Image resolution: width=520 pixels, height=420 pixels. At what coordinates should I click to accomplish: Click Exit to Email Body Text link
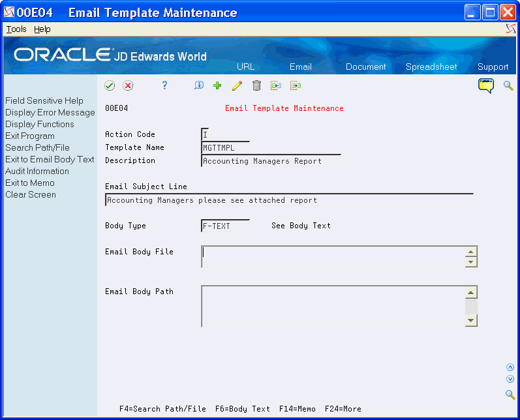pyautogui.click(x=50, y=159)
